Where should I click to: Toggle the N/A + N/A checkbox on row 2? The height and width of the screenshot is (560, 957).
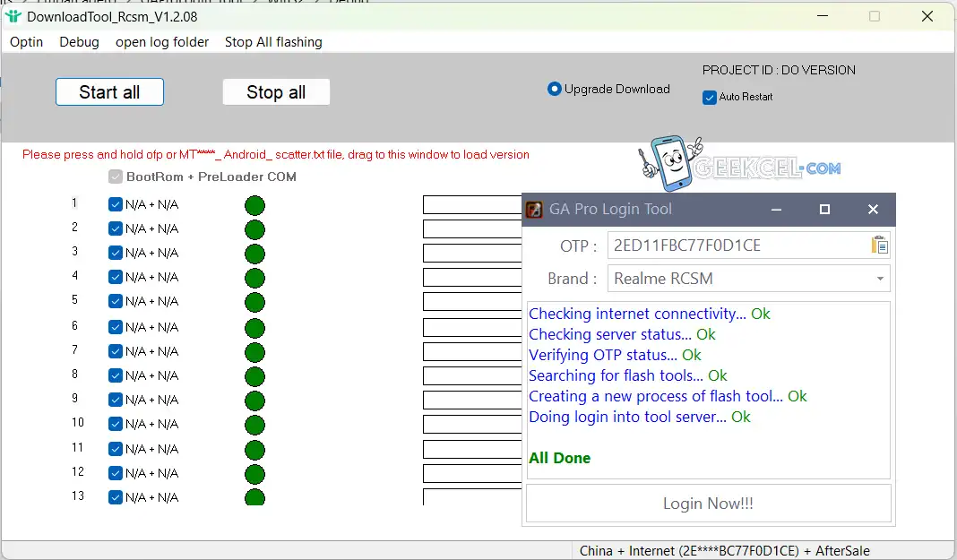(115, 228)
